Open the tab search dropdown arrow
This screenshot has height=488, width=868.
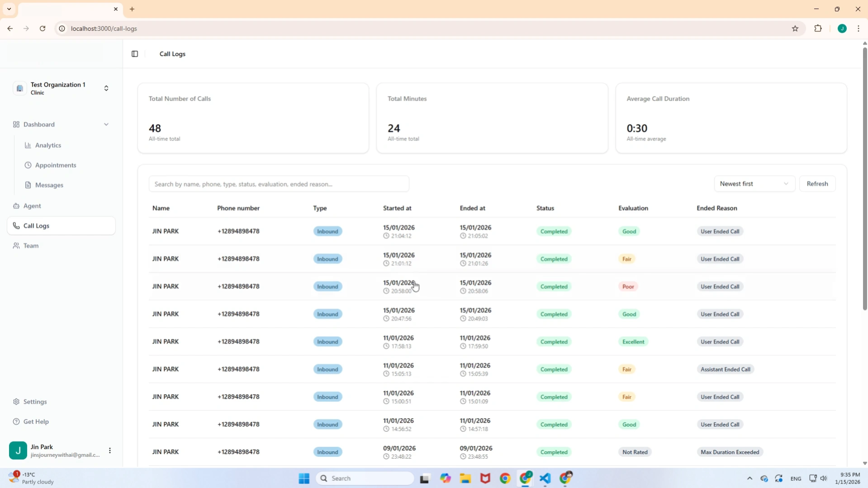[9, 9]
